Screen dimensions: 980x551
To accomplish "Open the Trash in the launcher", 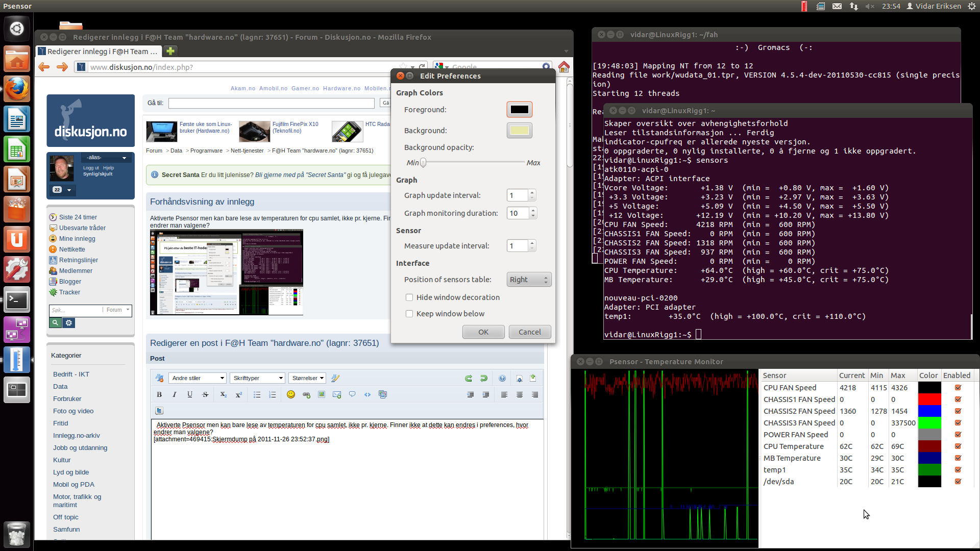I will [17, 534].
